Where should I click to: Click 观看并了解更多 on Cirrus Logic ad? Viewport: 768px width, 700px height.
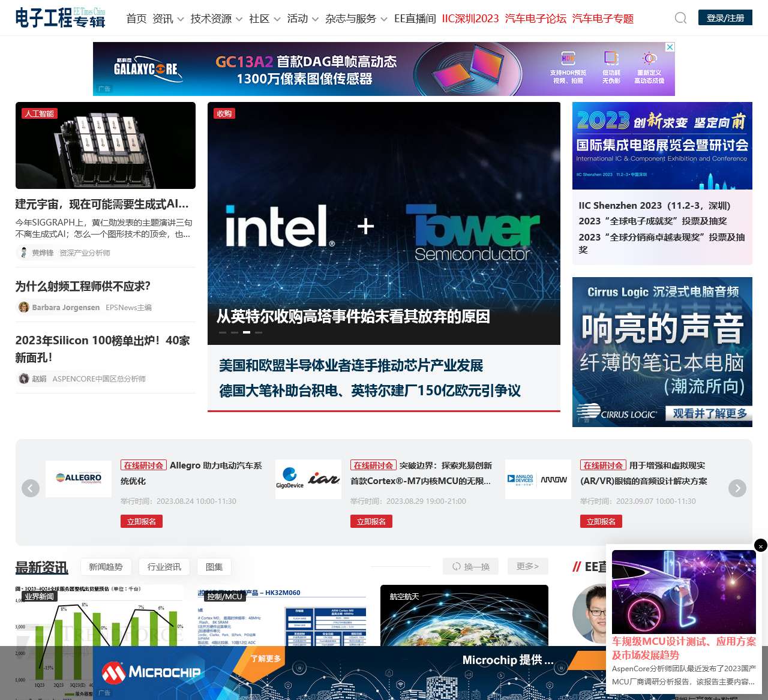pyautogui.click(x=709, y=413)
